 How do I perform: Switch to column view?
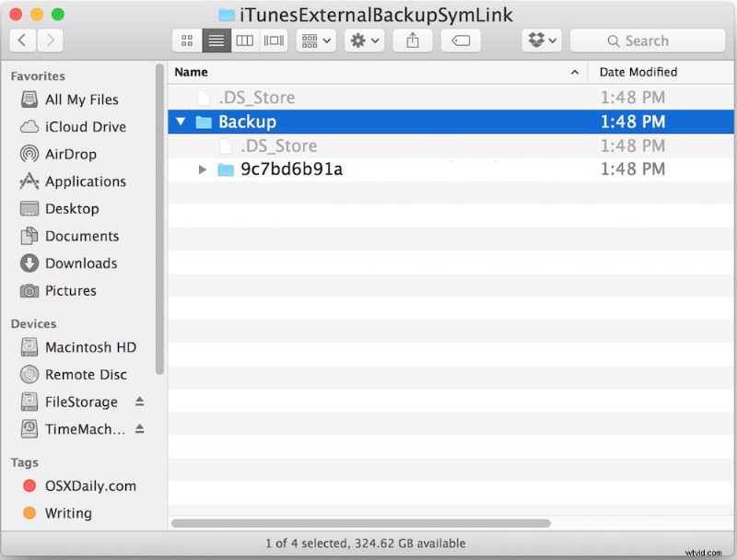pyautogui.click(x=244, y=40)
